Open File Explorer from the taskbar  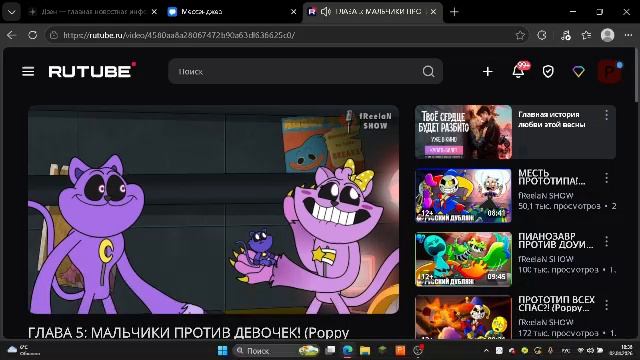point(365,351)
